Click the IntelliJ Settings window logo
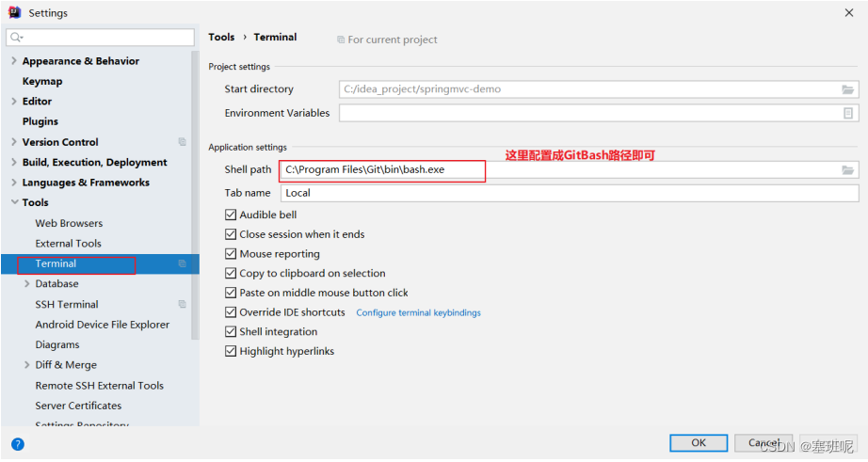This screenshot has width=868, height=462. (14, 12)
